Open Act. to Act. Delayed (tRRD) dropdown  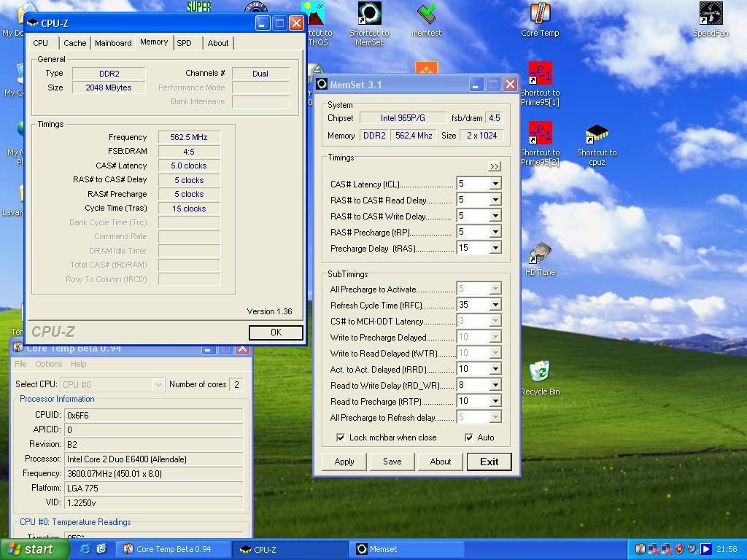click(x=495, y=369)
